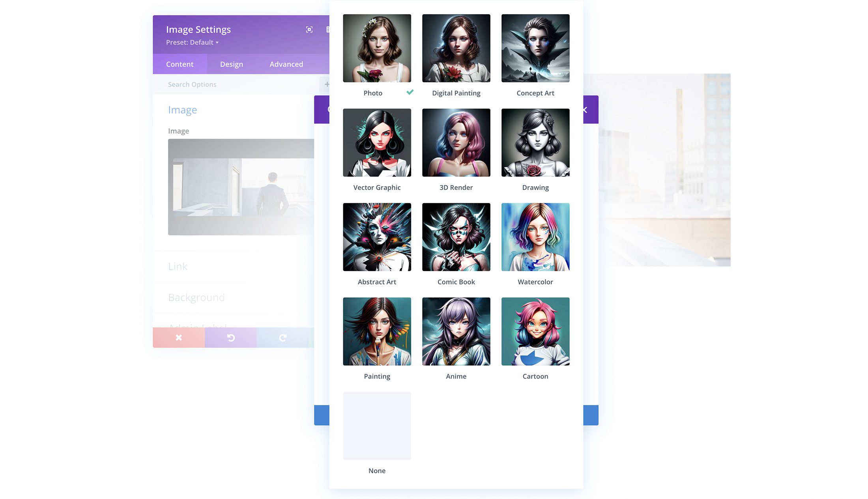Click the capture/screenshot icon in settings header

click(x=309, y=29)
